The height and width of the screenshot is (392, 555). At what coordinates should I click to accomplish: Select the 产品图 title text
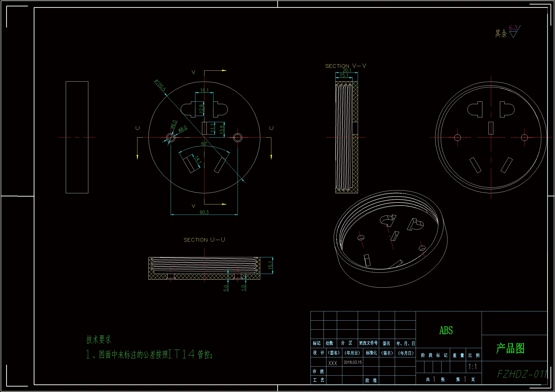coord(510,349)
